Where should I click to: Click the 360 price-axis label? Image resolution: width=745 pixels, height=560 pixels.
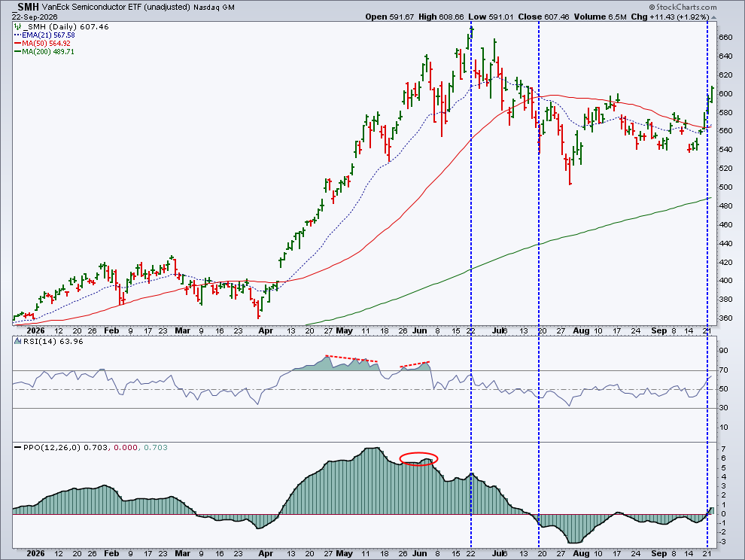click(725, 318)
